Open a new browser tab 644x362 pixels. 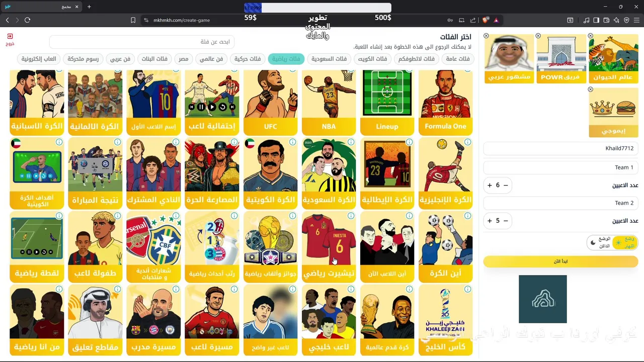[x=89, y=7]
